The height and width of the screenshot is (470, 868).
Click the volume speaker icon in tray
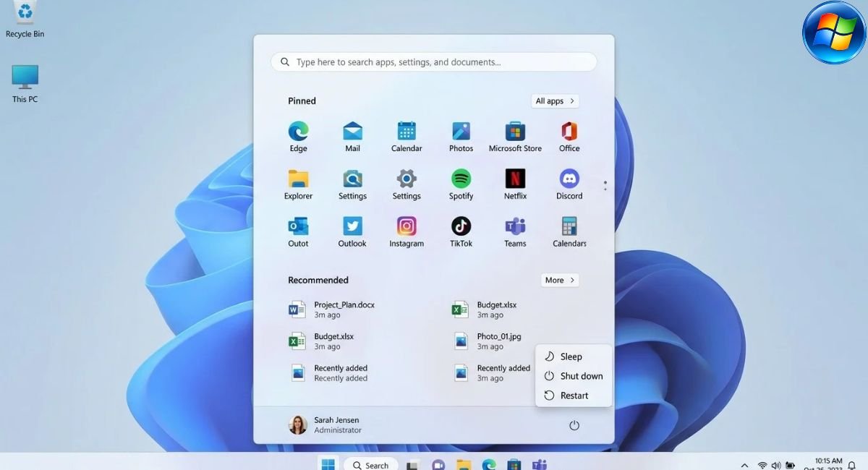[x=776, y=465]
